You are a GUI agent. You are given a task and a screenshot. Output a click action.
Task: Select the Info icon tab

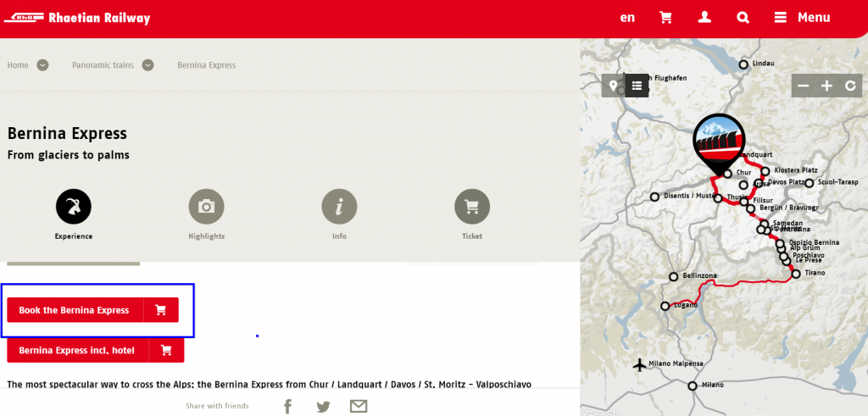[339, 207]
